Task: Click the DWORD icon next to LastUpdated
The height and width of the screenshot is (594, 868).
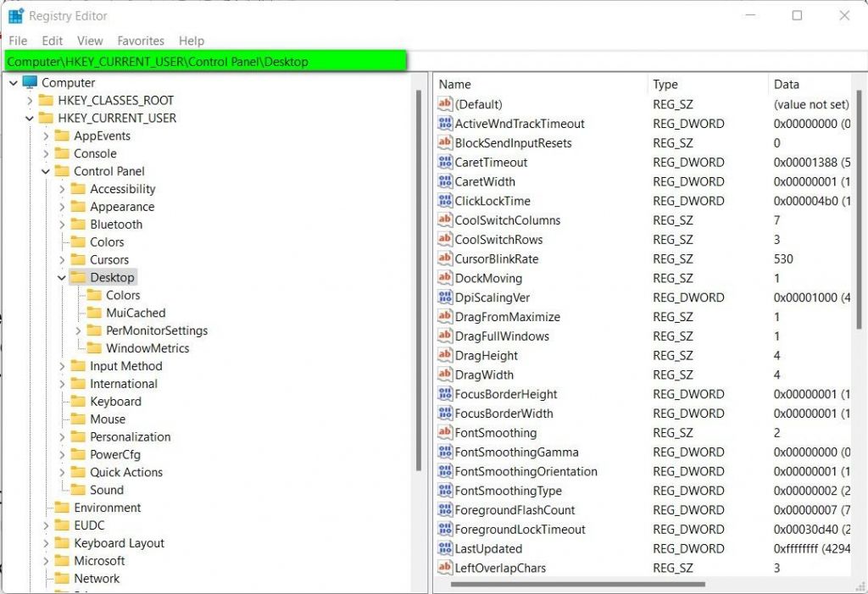Action: (445, 548)
